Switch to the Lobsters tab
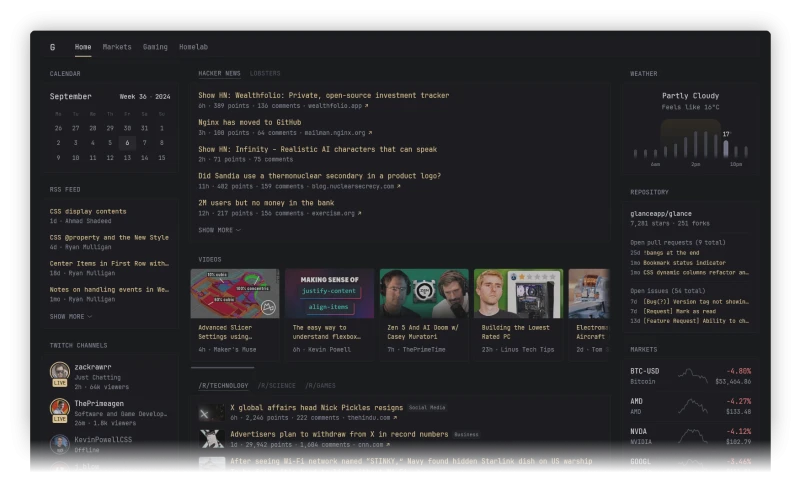Screen dimensions: 800x503 point(265,73)
